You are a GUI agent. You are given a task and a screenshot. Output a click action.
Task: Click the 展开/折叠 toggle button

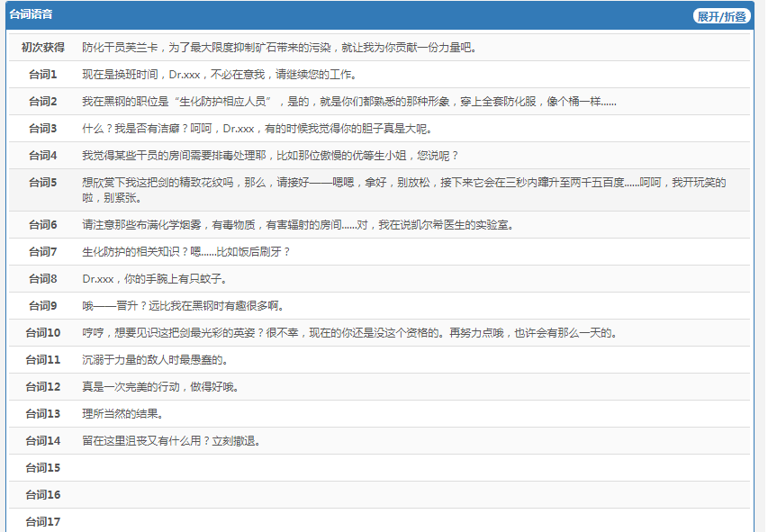(x=721, y=16)
